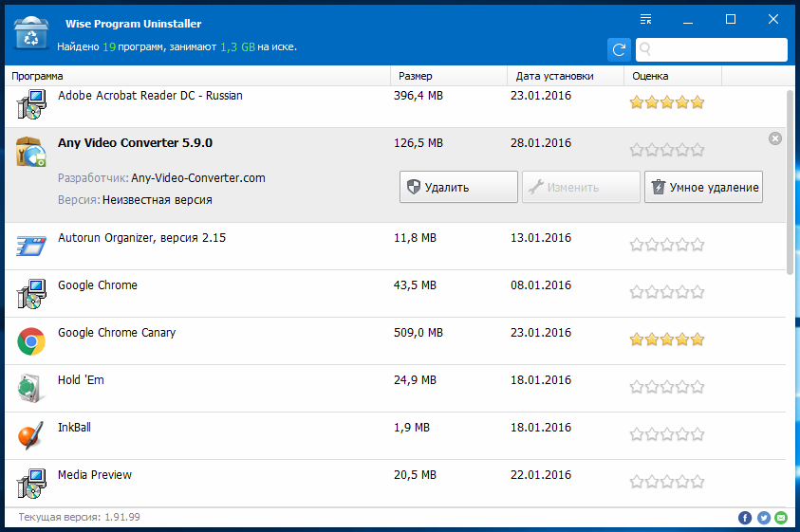This screenshot has height=532, width=800.
Task: Rate Adobe Acrobat Reader DC with stars
Action: click(x=667, y=102)
